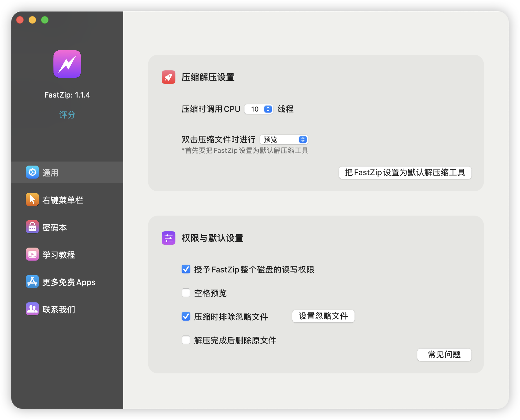Screen dimensions: 520x420
Task: Click the 设置忽略文件 button
Action: click(323, 316)
